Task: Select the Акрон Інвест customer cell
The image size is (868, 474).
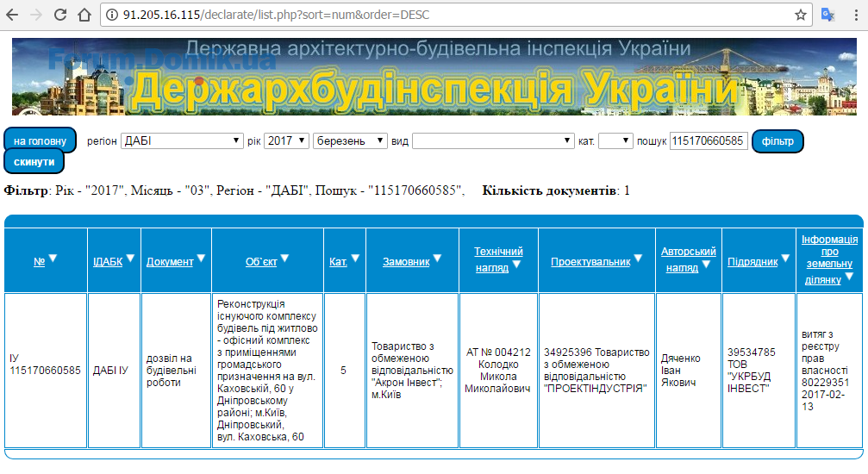Action: 412,370
